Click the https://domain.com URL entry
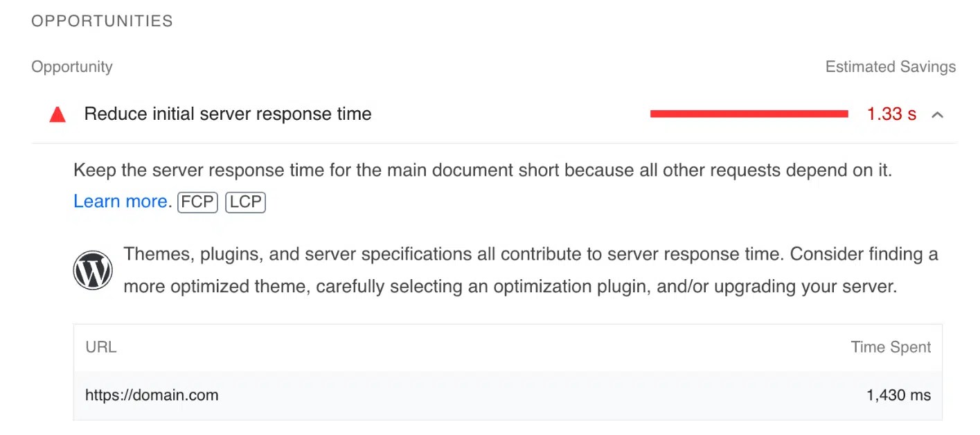The height and width of the screenshot is (435, 980). click(x=151, y=395)
